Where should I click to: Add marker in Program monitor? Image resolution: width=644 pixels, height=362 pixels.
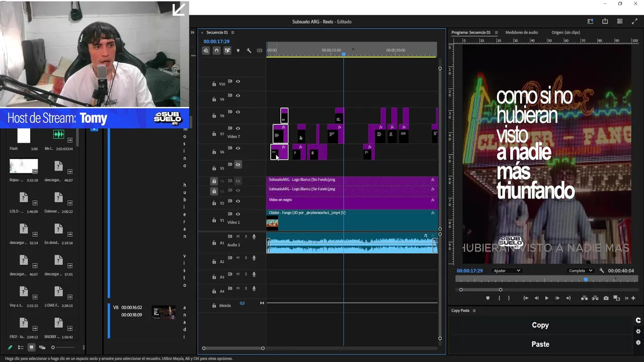point(488,298)
